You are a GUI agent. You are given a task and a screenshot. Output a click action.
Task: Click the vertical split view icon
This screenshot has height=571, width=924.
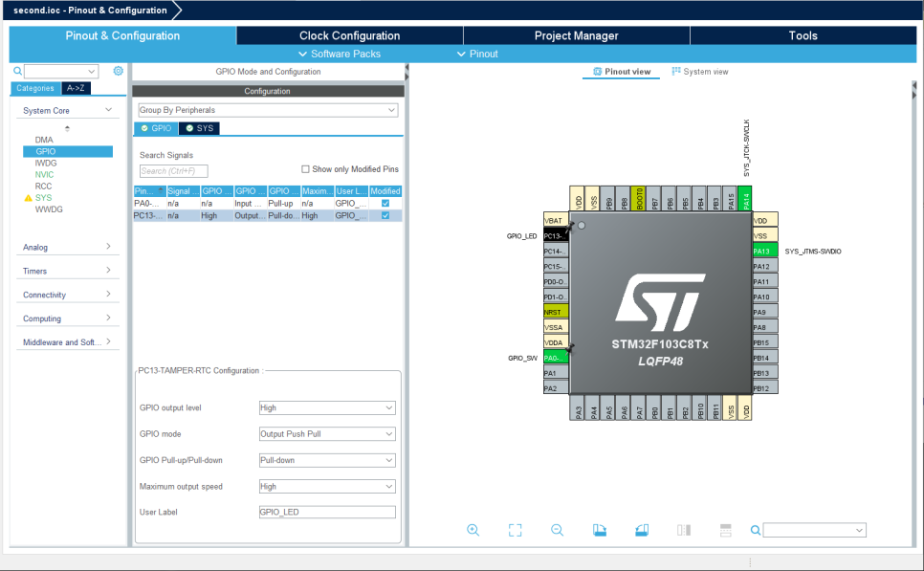[x=725, y=530]
